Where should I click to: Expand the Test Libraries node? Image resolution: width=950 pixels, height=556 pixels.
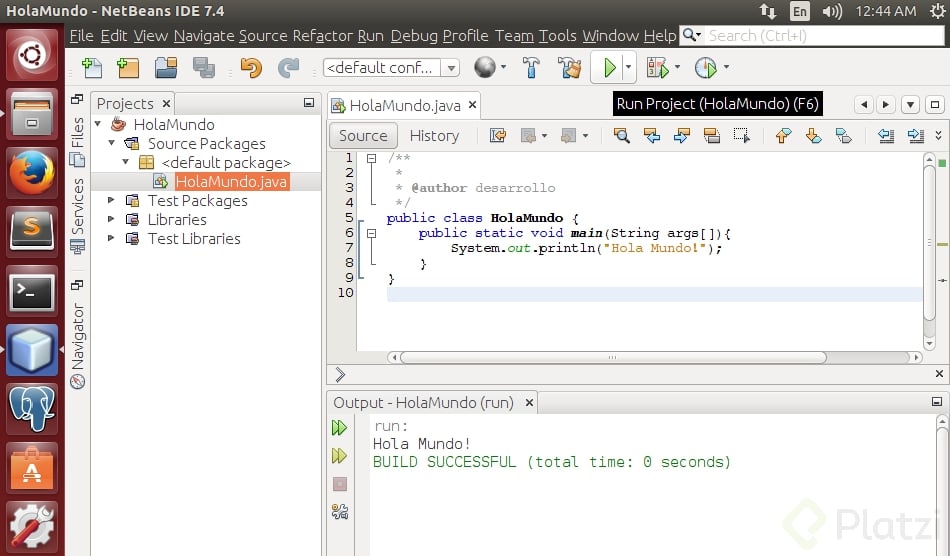[111, 238]
